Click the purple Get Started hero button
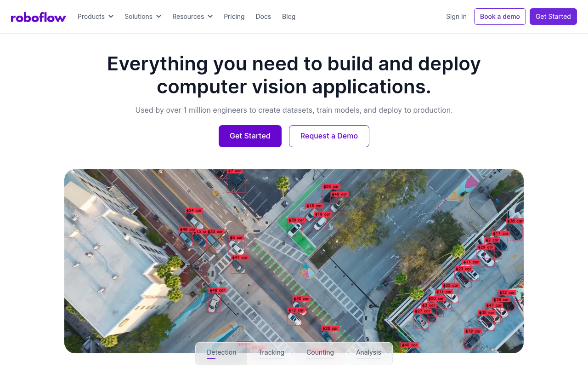Screen dimensions: 588x368 click(x=250, y=136)
